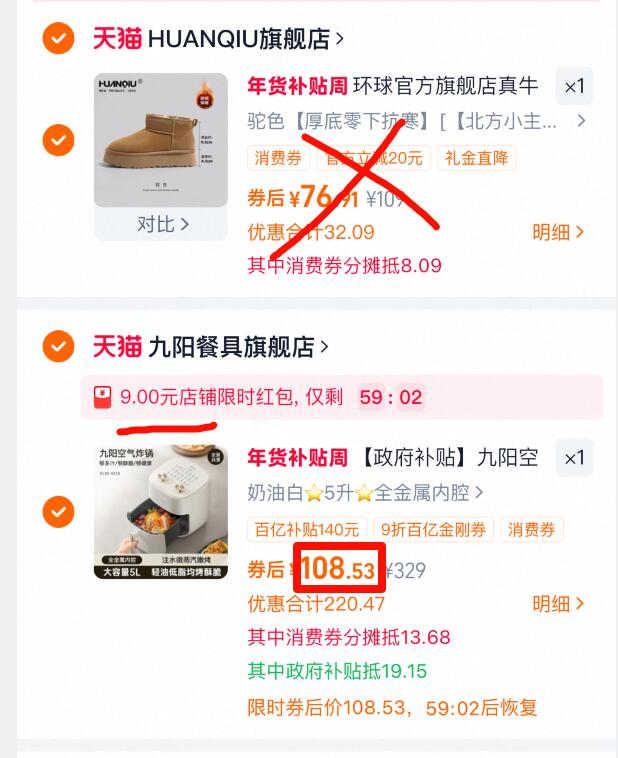The width and height of the screenshot is (618, 758).
Task: Deselect the camel boots item checkbox
Action: (x=58, y=140)
